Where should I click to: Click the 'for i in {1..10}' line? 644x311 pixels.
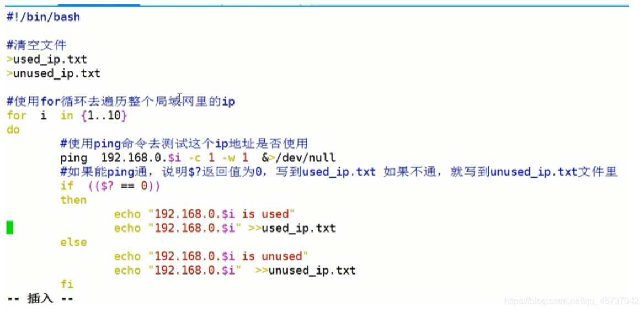coord(67,115)
